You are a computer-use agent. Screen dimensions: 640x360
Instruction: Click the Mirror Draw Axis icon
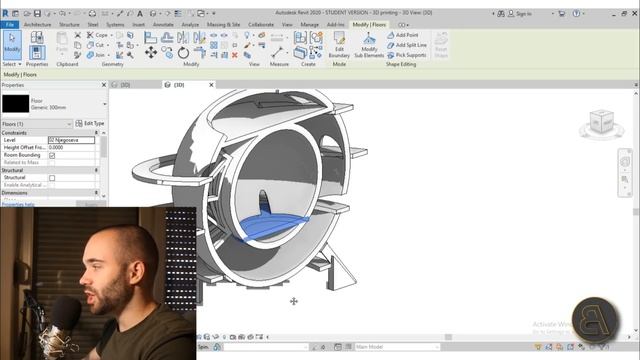point(200,38)
